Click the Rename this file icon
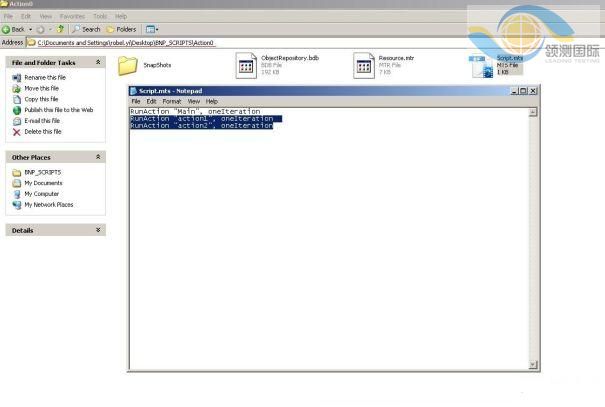Screen dimensions: 605x407 pyautogui.click(x=17, y=78)
